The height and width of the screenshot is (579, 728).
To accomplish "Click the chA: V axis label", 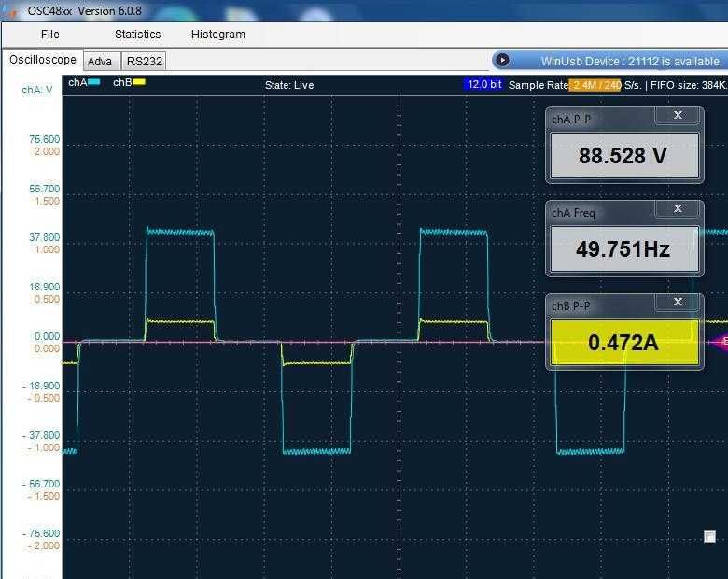I will tap(37, 91).
